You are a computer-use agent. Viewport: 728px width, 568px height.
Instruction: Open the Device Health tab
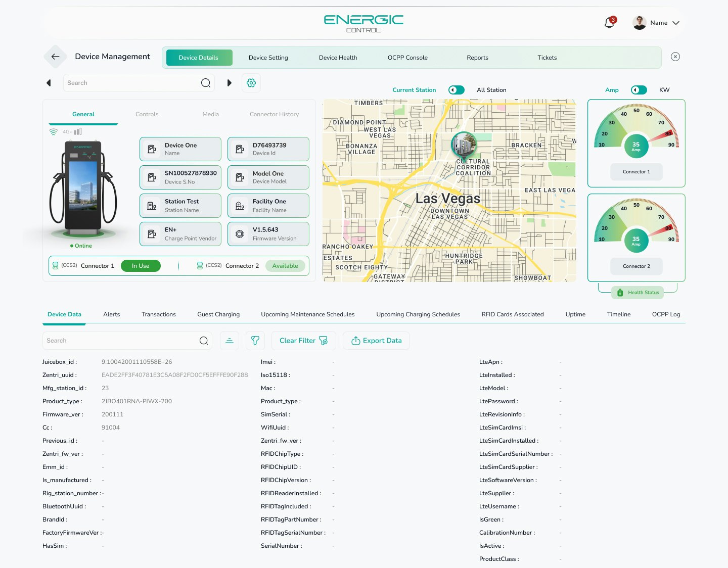(x=338, y=58)
